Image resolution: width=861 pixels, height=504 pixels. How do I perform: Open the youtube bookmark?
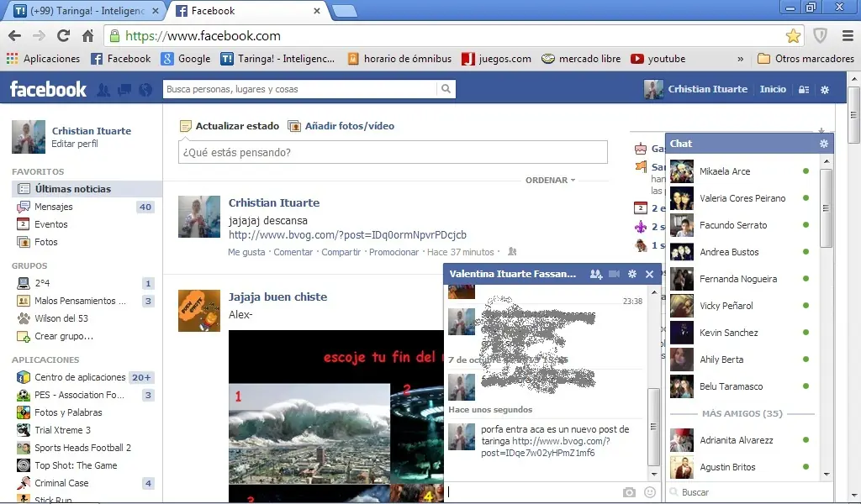point(658,59)
